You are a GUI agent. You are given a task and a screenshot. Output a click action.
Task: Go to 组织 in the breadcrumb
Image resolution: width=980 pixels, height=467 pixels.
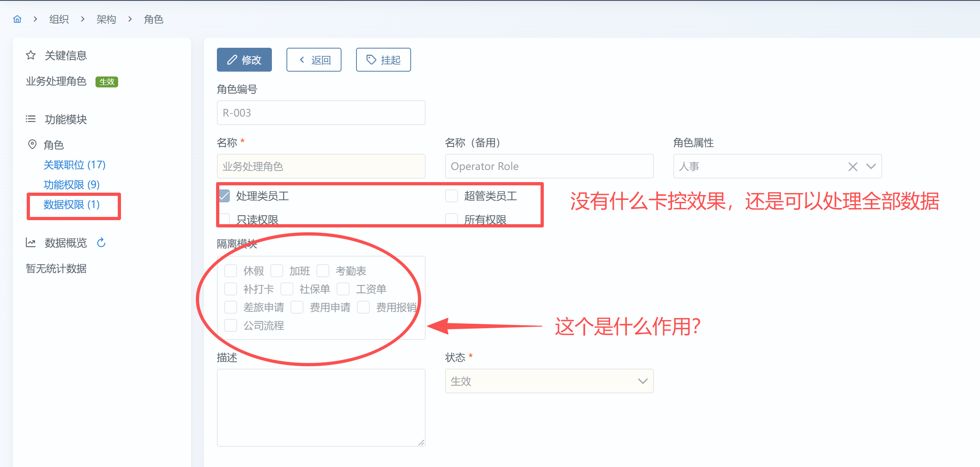click(59, 19)
